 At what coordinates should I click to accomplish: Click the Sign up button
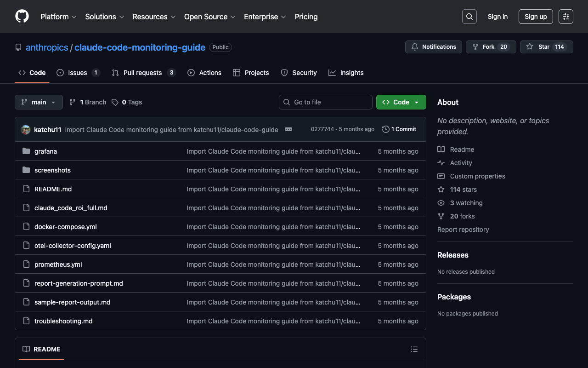[536, 17]
